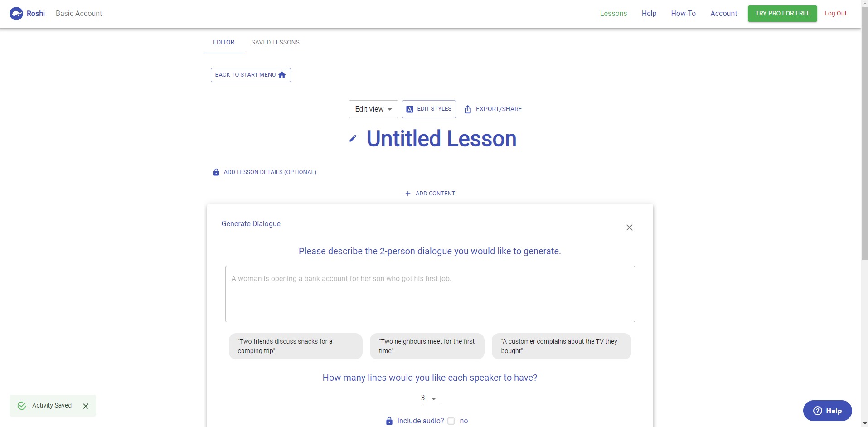The width and height of the screenshot is (868, 427).
Task: Choose the "Two neighbours meet" suggestion chip
Action: pos(427,346)
